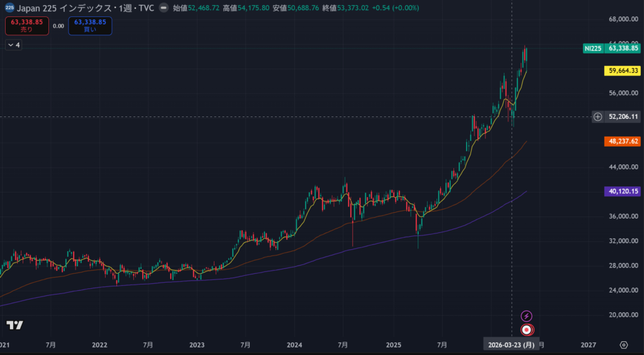
Task: Click the gray minus circle after TVC
Action: [164, 8]
